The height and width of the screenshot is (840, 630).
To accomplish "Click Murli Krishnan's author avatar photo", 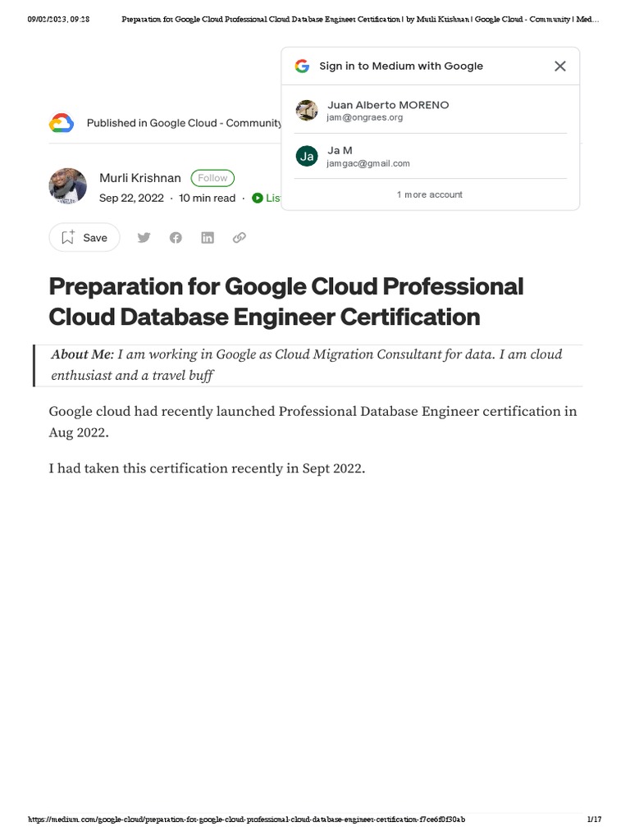I will tap(68, 187).
